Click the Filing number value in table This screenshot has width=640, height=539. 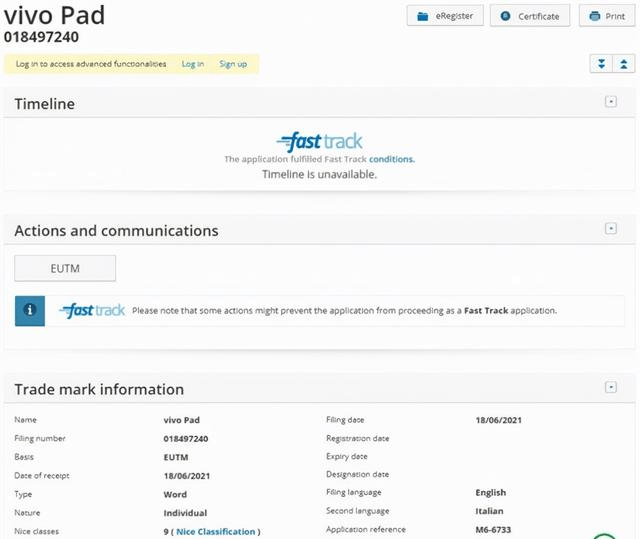186,439
